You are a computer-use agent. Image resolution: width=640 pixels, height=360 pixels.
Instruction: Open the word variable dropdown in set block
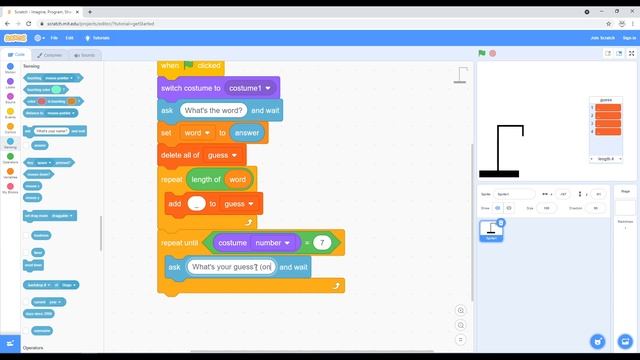click(x=207, y=133)
